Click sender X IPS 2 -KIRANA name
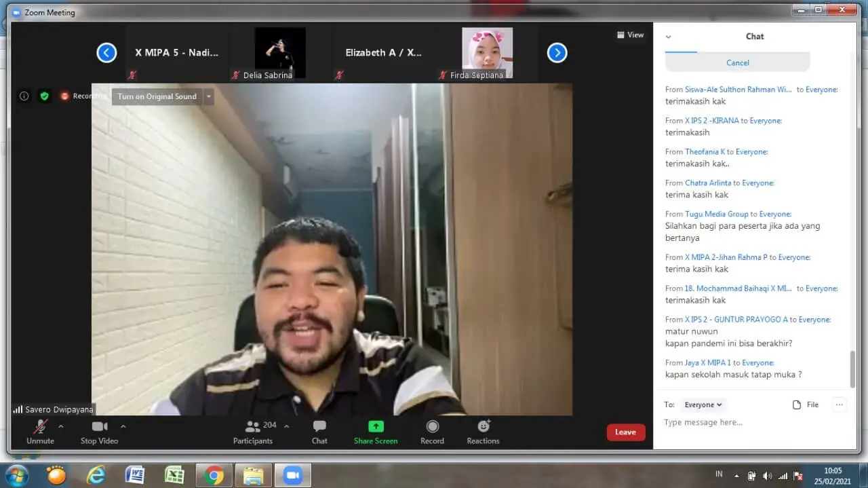The image size is (868, 488). [712, 121]
